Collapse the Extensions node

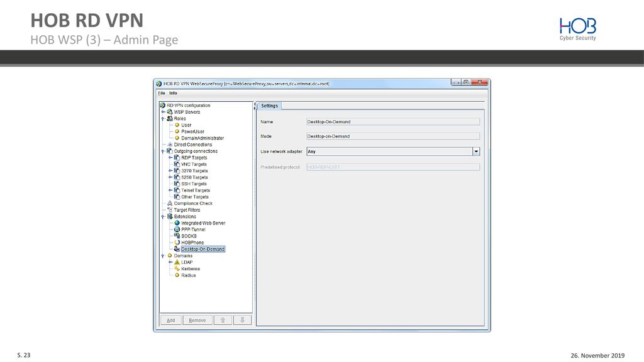tap(163, 217)
